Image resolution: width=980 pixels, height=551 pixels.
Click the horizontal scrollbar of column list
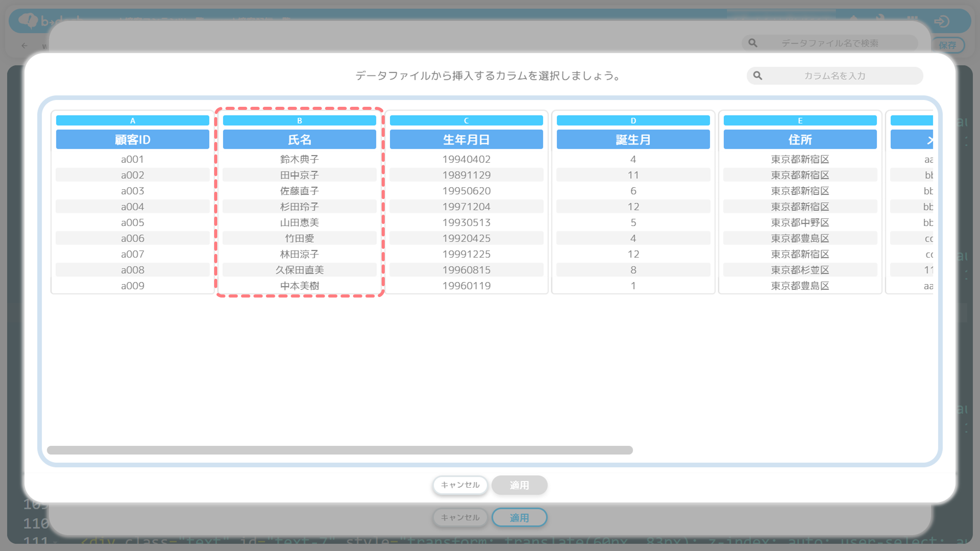tap(340, 450)
